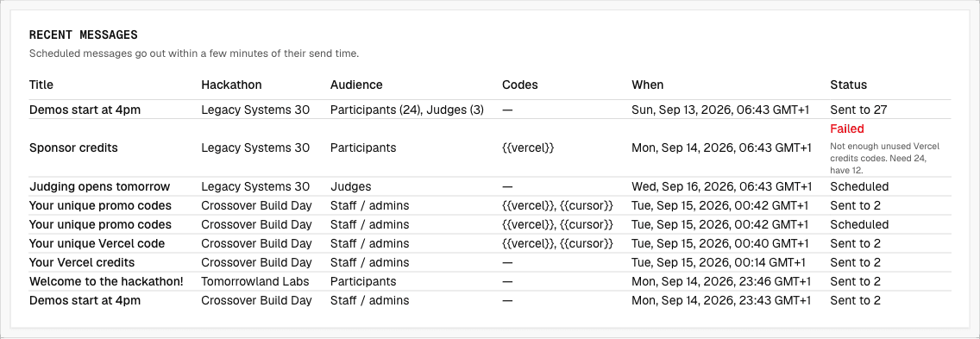Click Your unique promo codes title in Sent row

click(100, 205)
